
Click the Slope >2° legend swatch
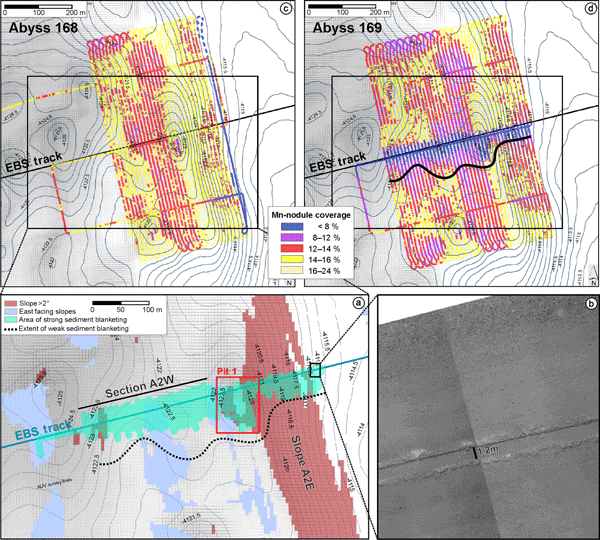[x=10, y=301]
